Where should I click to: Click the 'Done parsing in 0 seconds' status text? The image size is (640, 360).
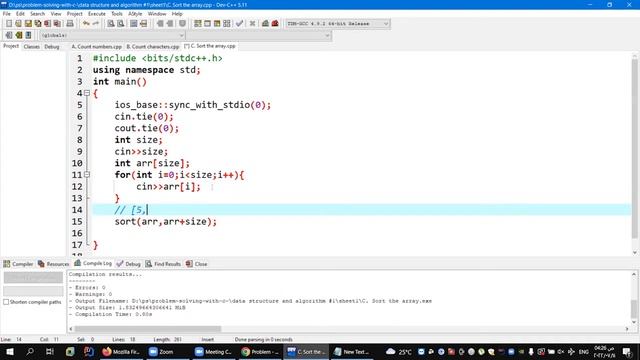click(x=264, y=340)
